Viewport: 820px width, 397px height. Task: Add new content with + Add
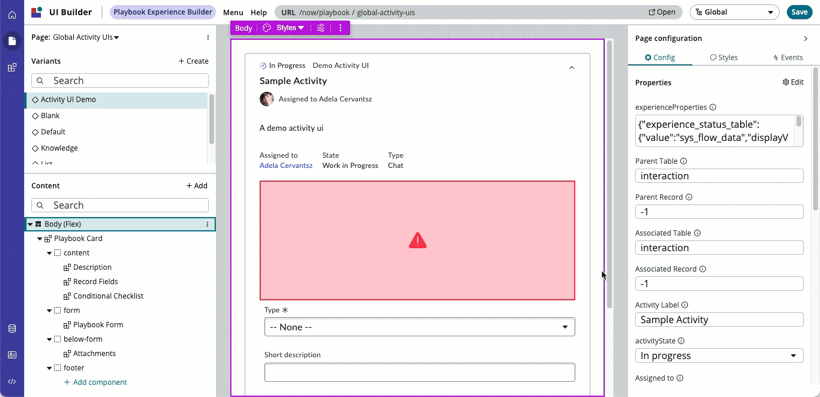[197, 186]
